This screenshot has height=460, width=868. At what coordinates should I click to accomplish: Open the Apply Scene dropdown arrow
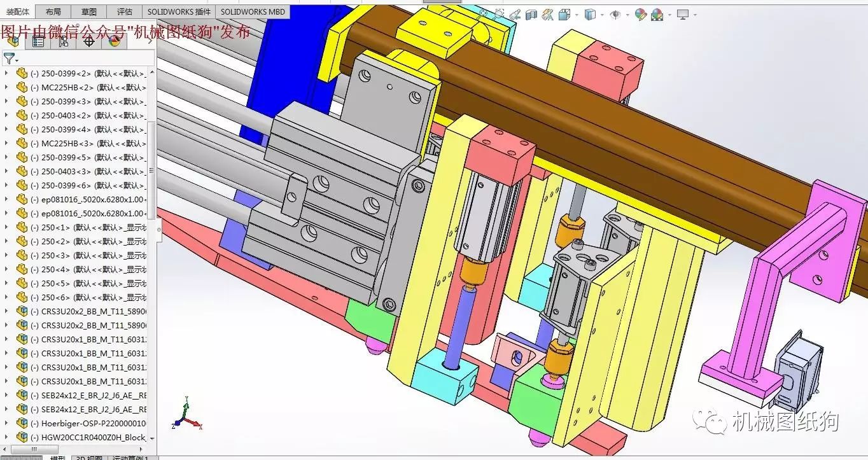click(669, 15)
